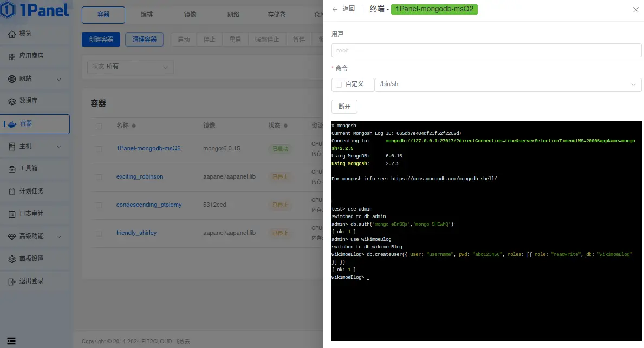The width and height of the screenshot is (644, 348).
Task: Select the 数据库 database section
Action: [x=27, y=101]
